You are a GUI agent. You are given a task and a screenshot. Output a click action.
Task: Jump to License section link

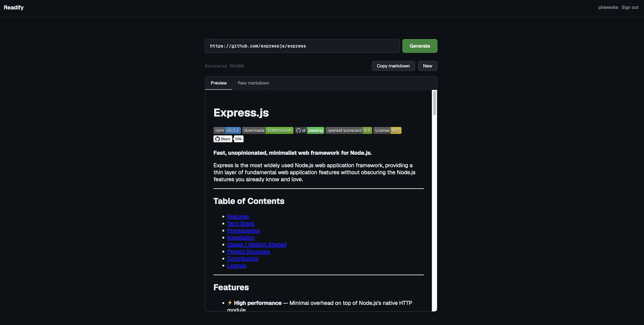[237, 266]
